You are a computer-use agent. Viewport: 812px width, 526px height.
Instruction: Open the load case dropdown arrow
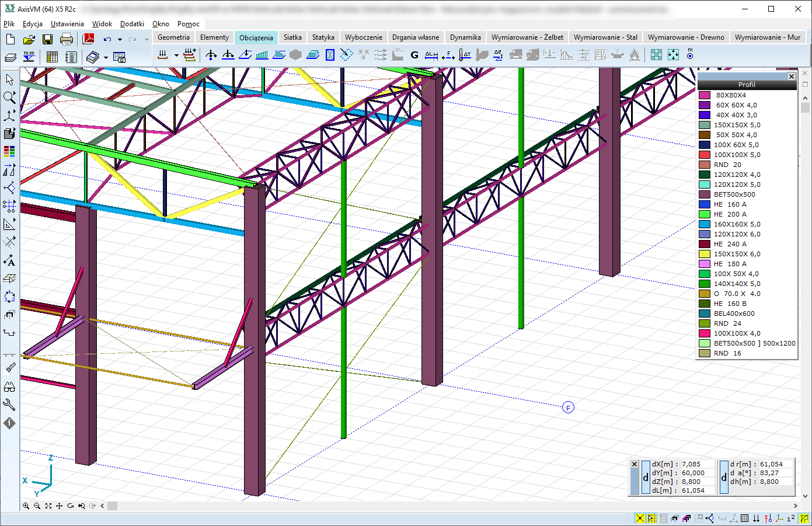176,55
